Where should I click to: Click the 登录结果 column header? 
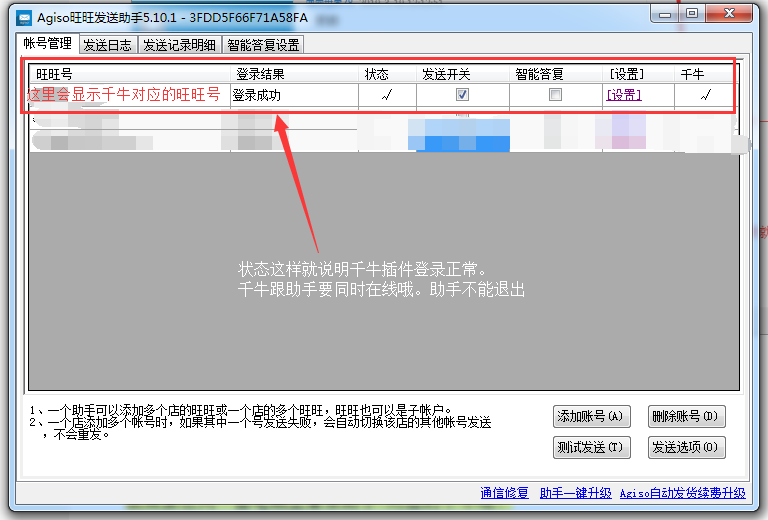point(294,74)
